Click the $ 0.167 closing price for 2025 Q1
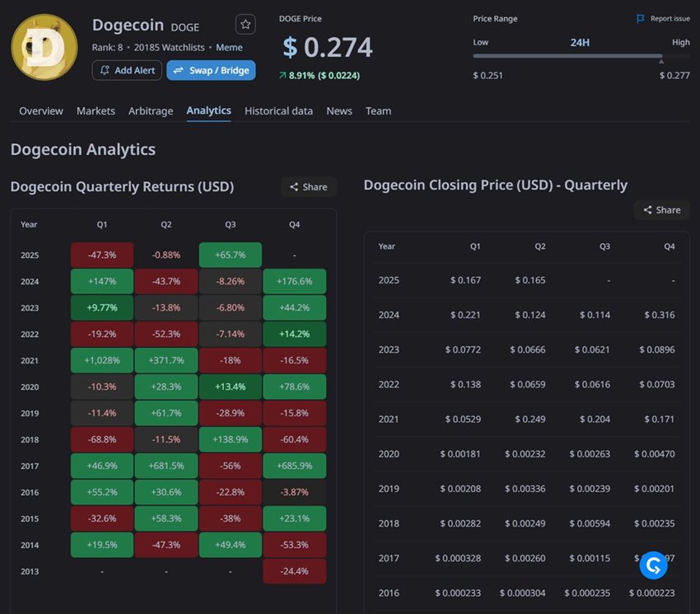This screenshot has height=614, width=700. coord(465,280)
